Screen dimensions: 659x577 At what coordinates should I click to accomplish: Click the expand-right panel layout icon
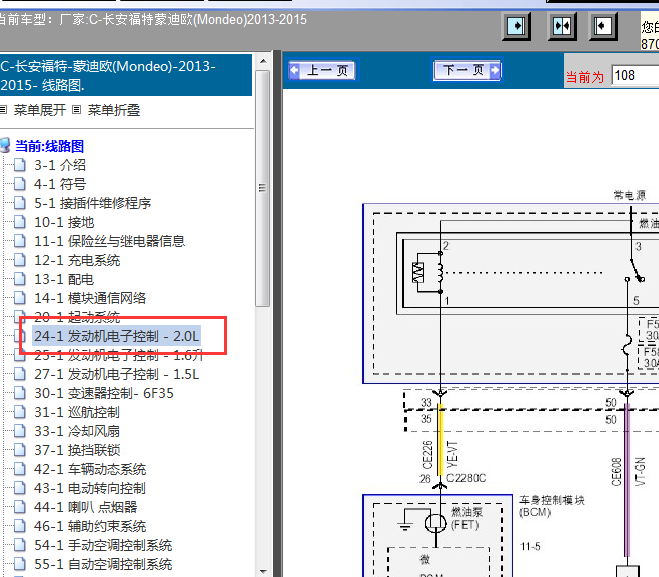pyautogui.click(x=516, y=26)
